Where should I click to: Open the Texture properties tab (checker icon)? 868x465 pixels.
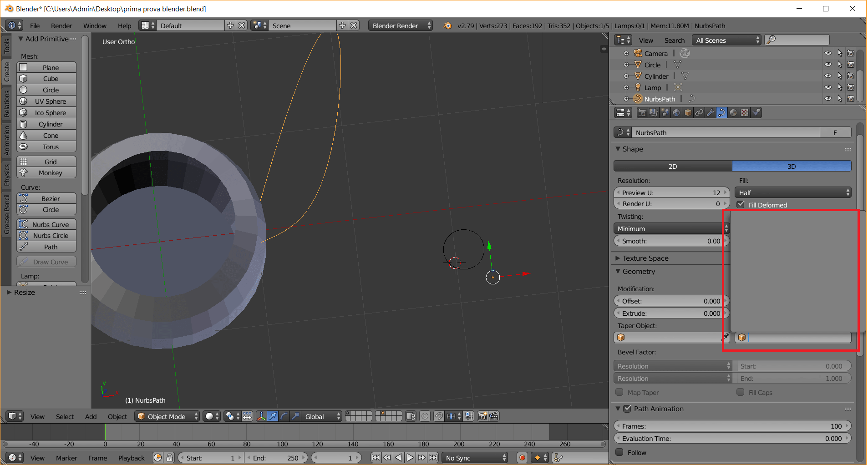pyautogui.click(x=745, y=113)
